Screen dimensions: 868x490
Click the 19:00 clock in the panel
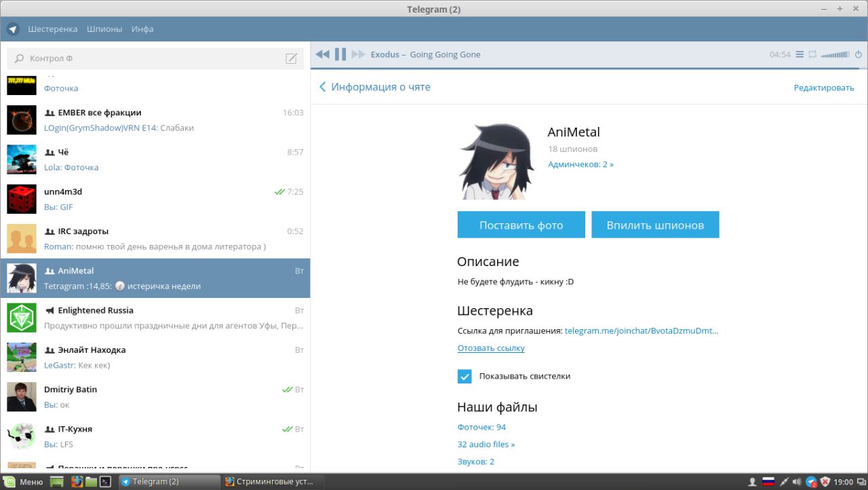pos(843,482)
